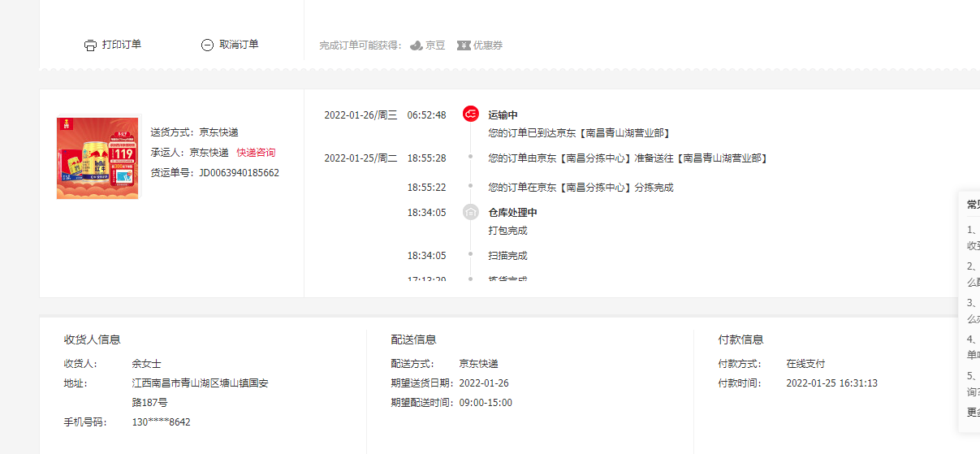The image size is (980, 454).
Task: Click the timeline dot at 18:55:28
Action: coord(471,158)
